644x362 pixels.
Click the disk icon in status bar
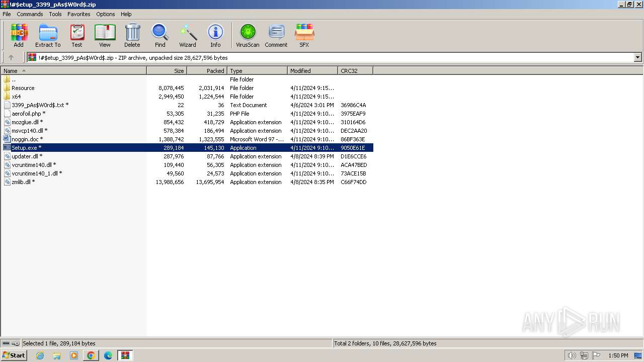(x=6, y=343)
